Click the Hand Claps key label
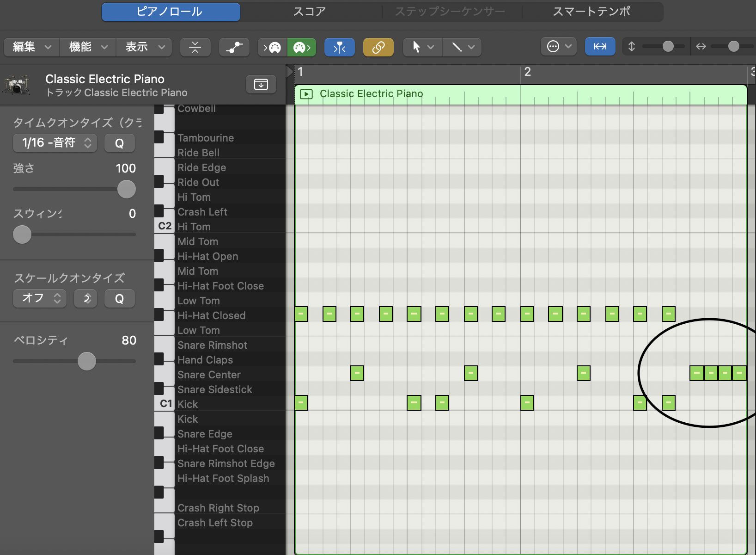Screen dimensions: 756x555 [x=205, y=360]
